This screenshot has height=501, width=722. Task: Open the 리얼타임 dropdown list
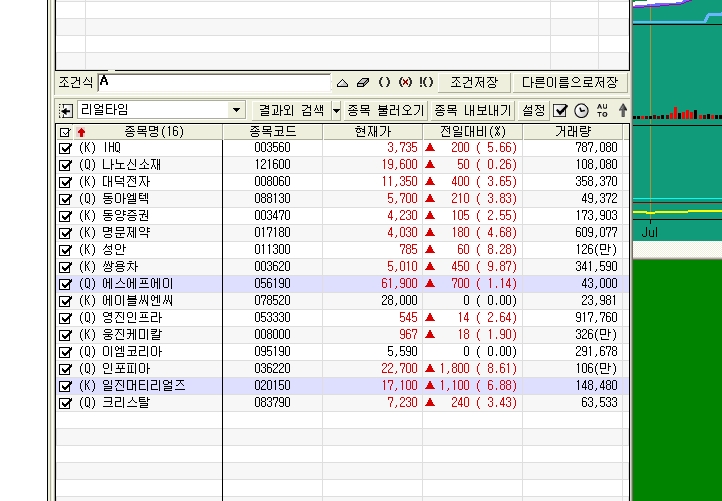point(236,110)
